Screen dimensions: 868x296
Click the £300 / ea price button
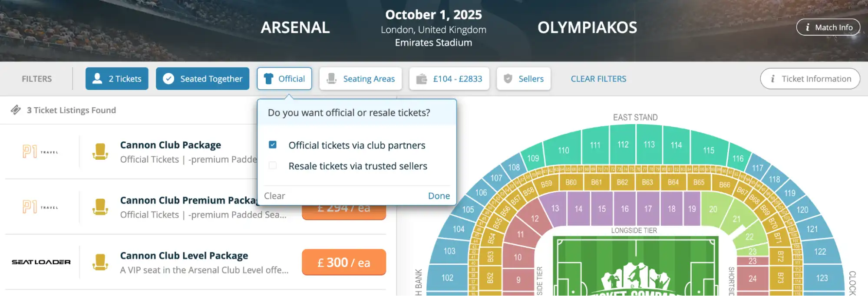pyautogui.click(x=343, y=262)
